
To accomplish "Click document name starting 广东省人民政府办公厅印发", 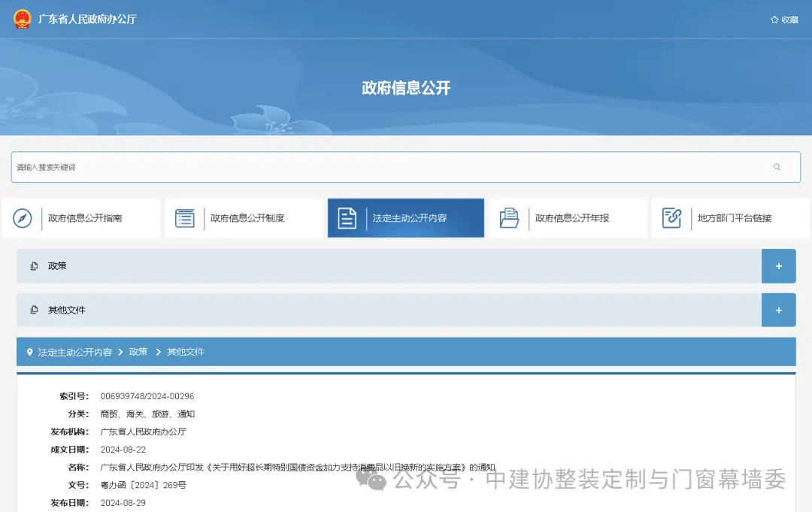I will pos(298,468).
